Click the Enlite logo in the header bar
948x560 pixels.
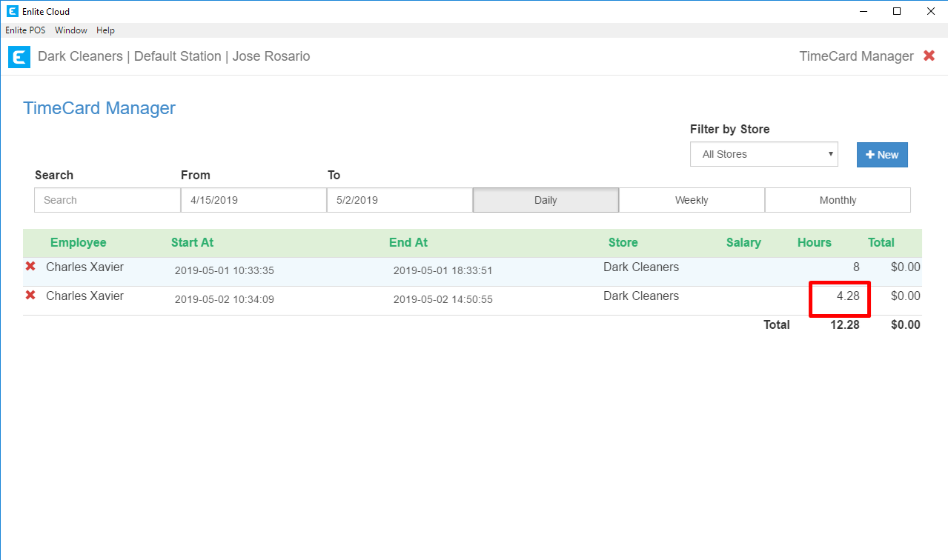point(19,57)
